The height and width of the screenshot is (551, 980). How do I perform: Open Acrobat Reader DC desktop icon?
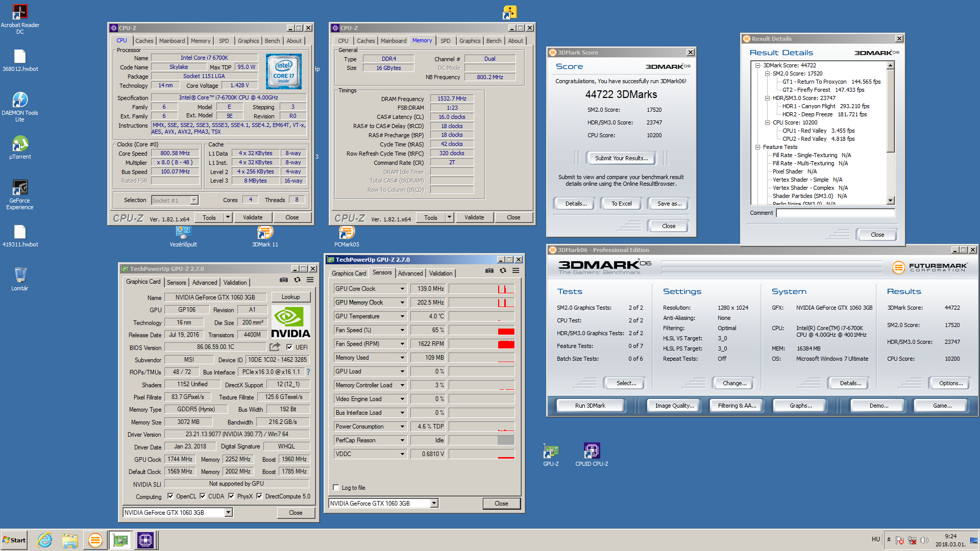coord(20,19)
